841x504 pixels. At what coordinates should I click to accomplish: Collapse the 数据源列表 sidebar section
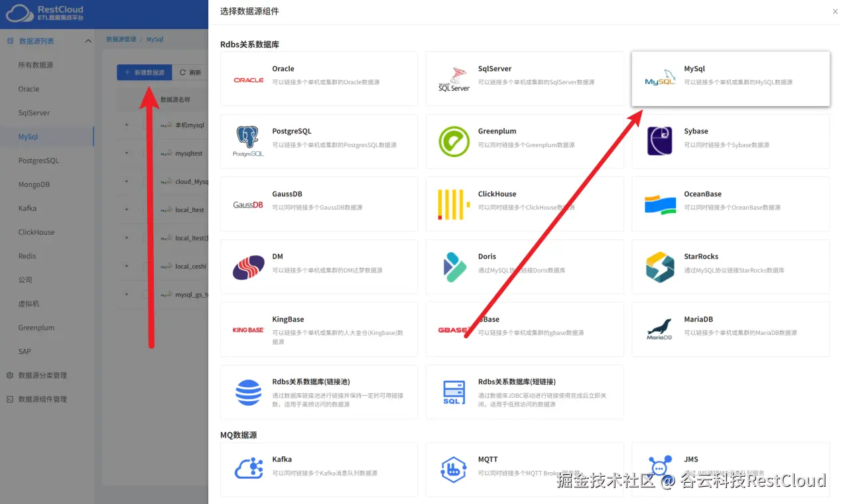click(88, 41)
